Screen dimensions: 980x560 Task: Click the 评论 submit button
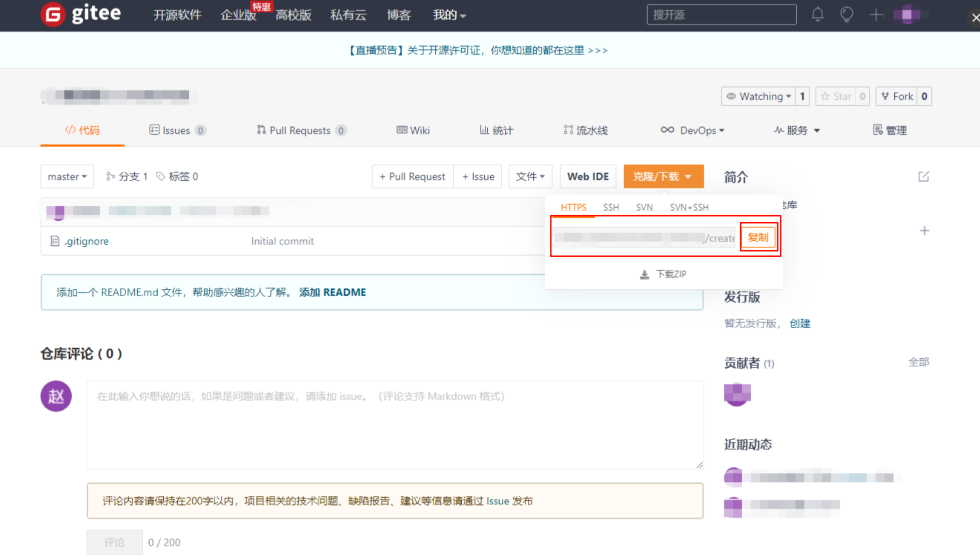click(x=114, y=542)
